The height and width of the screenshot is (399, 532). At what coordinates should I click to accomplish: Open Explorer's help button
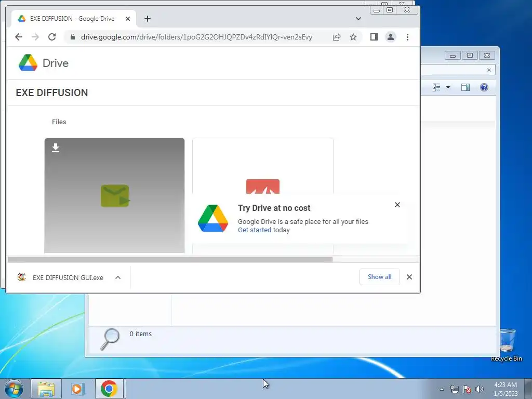tap(484, 87)
